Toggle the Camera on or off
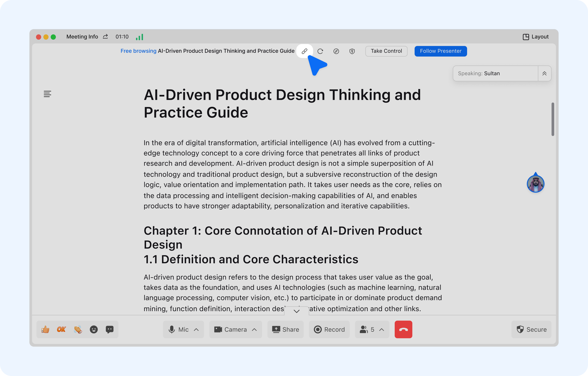 [x=230, y=329]
